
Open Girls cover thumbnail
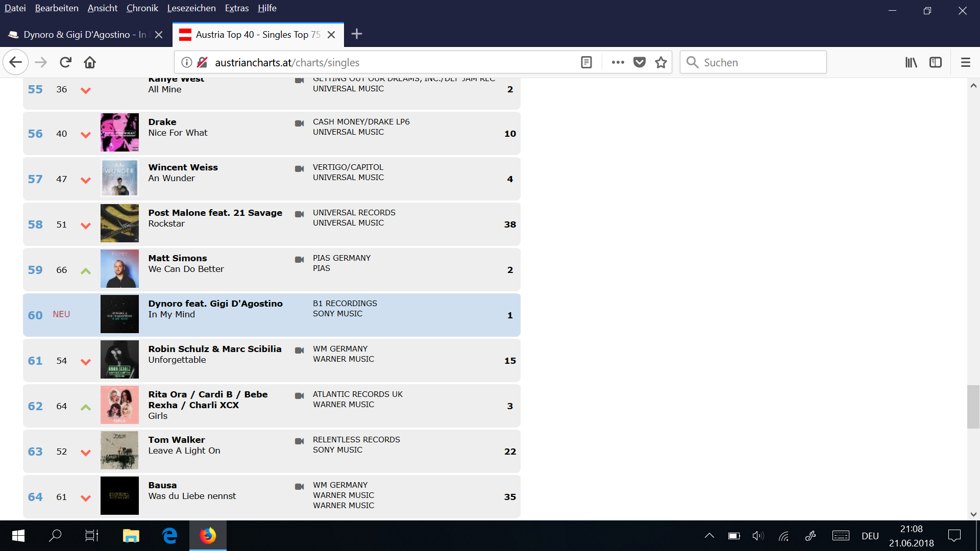119,405
